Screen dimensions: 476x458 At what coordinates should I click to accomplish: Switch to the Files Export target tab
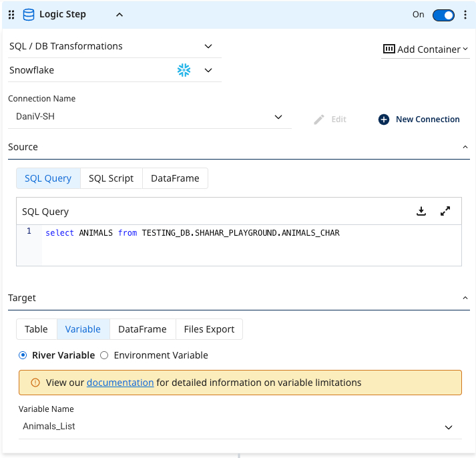click(209, 329)
